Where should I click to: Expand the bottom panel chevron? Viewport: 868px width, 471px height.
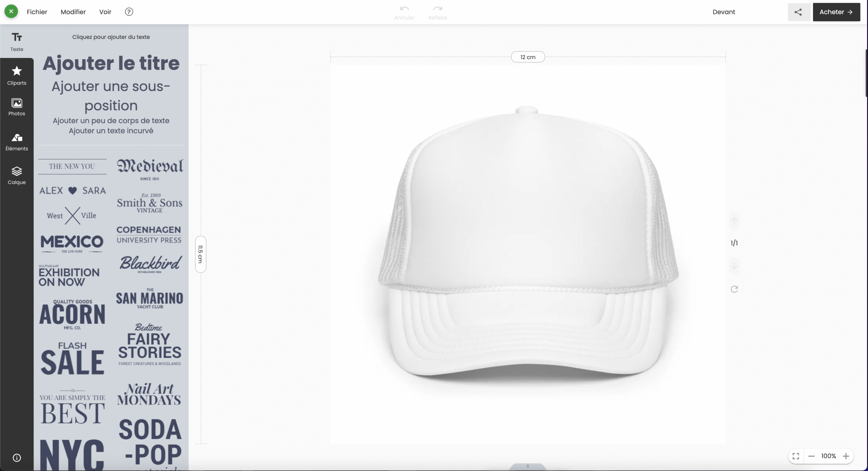point(528,466)
